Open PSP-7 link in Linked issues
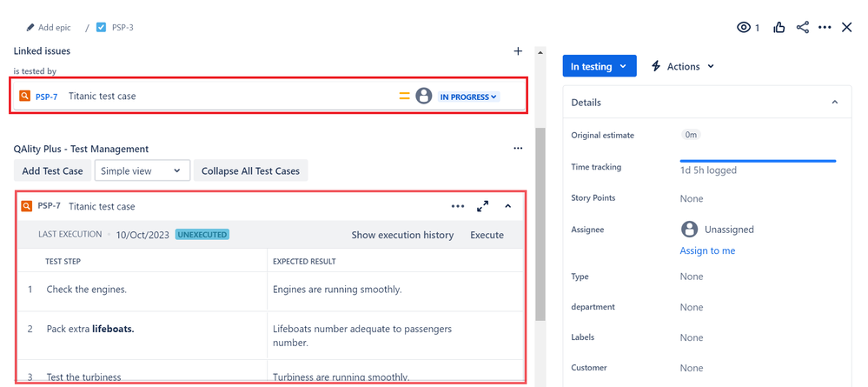868x387 pixels. point(47,97)
